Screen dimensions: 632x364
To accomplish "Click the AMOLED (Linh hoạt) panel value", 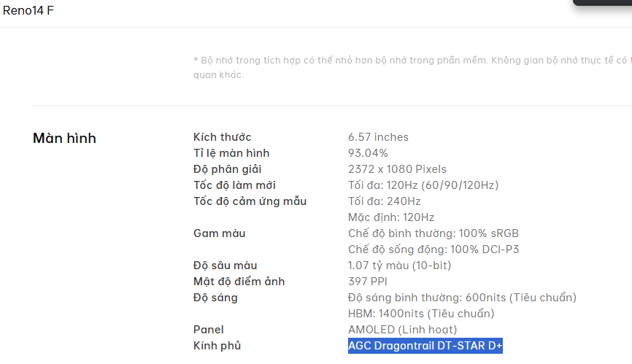I will pos(402,330).
